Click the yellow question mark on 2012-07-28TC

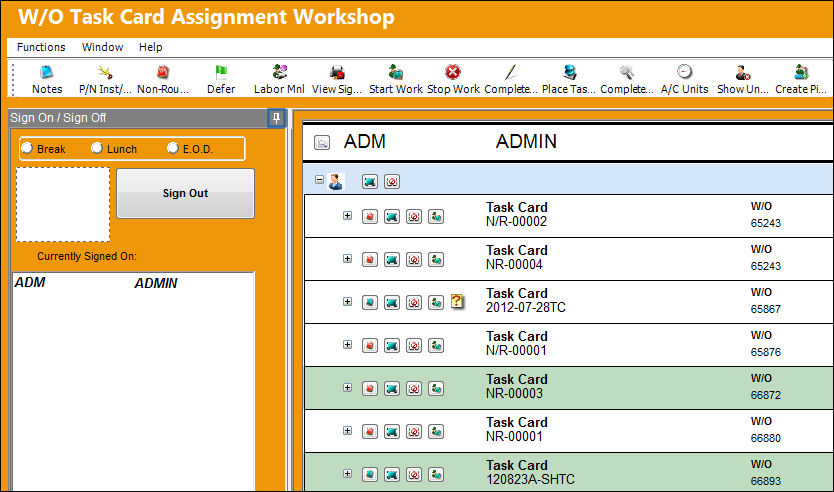457,302
